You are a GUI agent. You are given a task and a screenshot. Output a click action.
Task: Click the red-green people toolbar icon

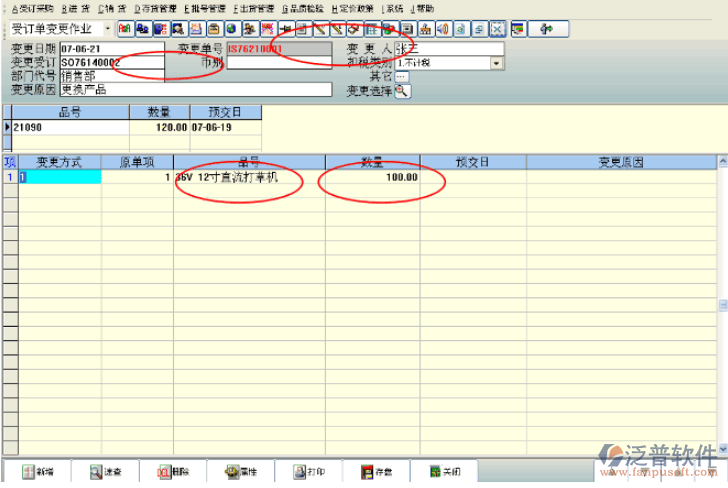click(125, 29)
